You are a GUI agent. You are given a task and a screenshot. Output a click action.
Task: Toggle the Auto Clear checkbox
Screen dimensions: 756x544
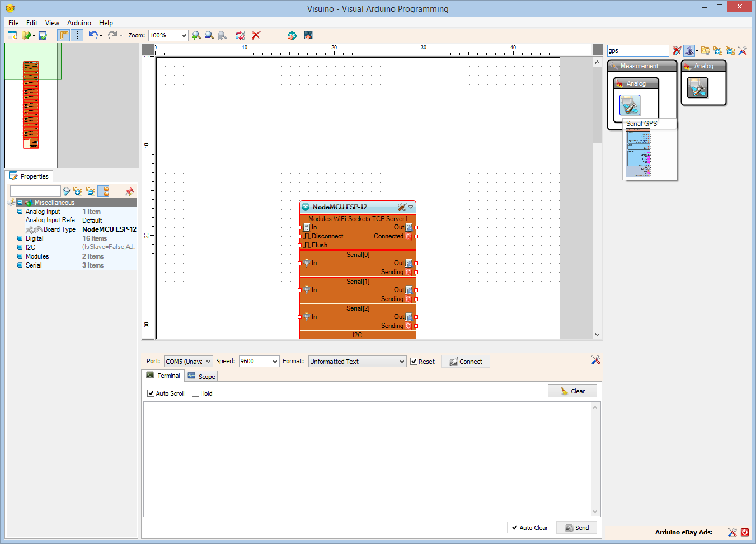514,528
